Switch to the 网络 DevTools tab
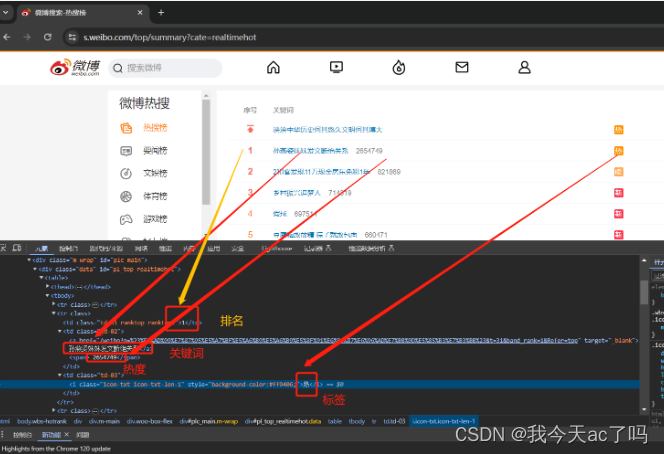The width and height of the screenshot is (664, 454). click(x=141, y=249)
